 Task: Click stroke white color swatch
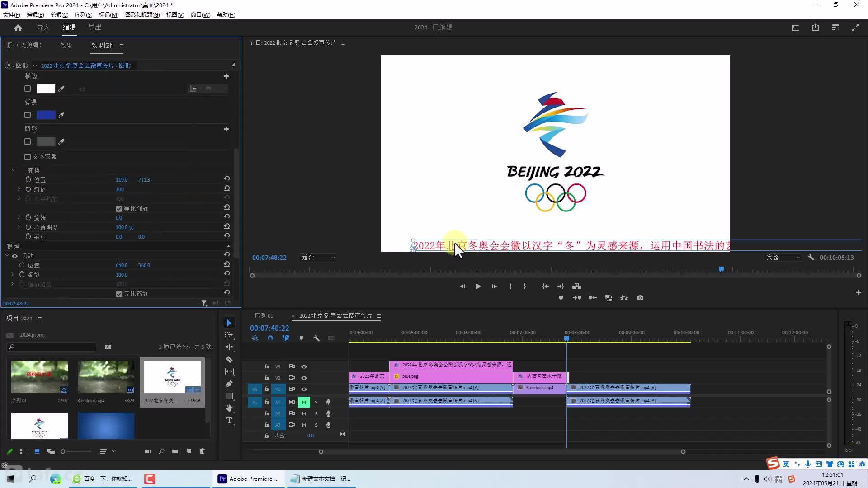(x=46, y=89)
